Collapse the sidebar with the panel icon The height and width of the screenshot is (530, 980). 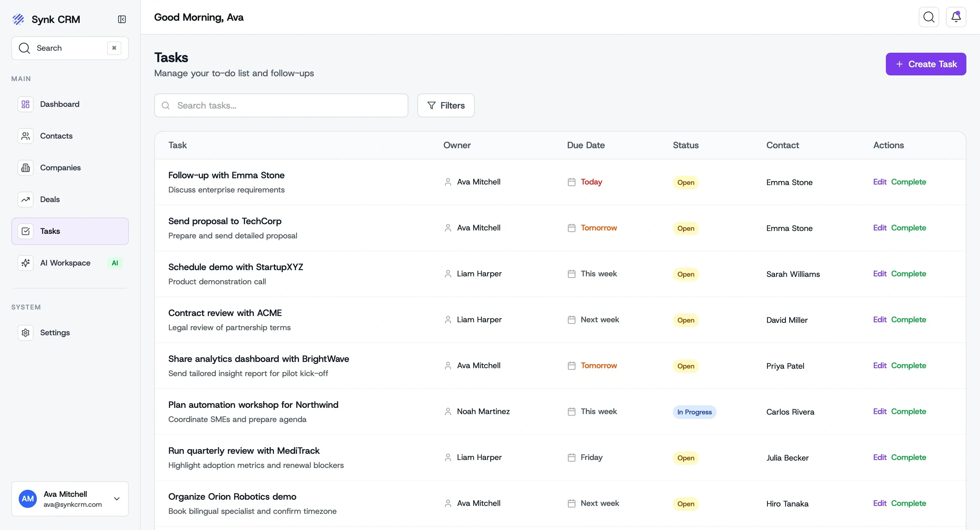pos(122,19)
